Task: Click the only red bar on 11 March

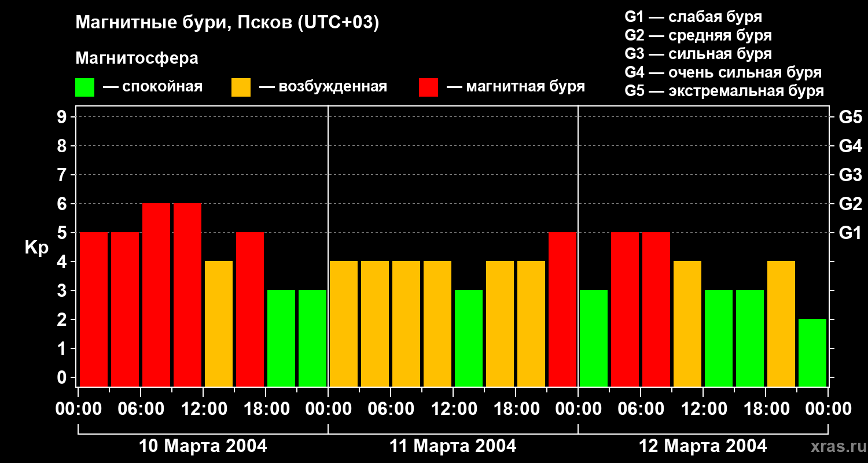Action: (562, 309)
